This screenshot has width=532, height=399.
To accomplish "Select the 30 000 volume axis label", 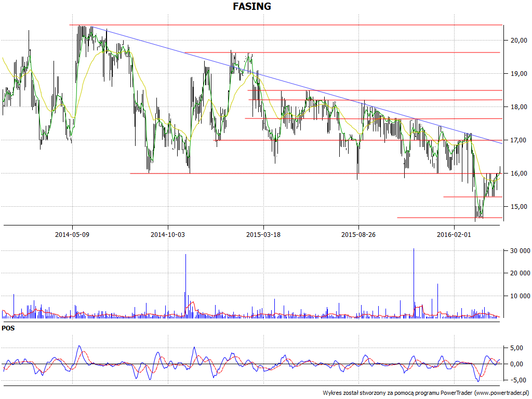I will pos(520,251).
